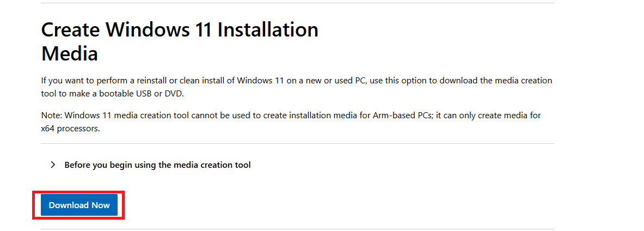
Task: Click the divider line above the expander row
Action: tap(297, 144)
